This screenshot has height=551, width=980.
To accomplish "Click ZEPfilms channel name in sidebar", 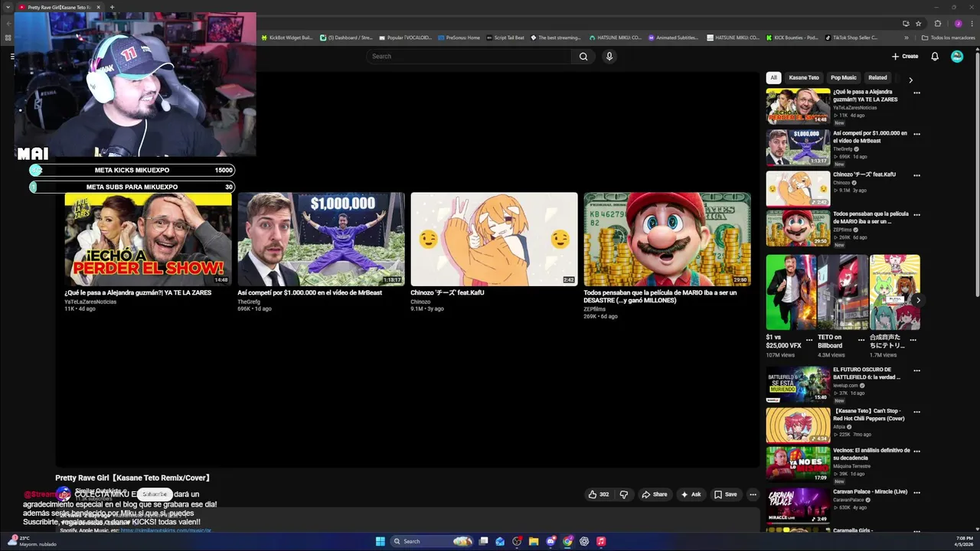I will 842,230.
